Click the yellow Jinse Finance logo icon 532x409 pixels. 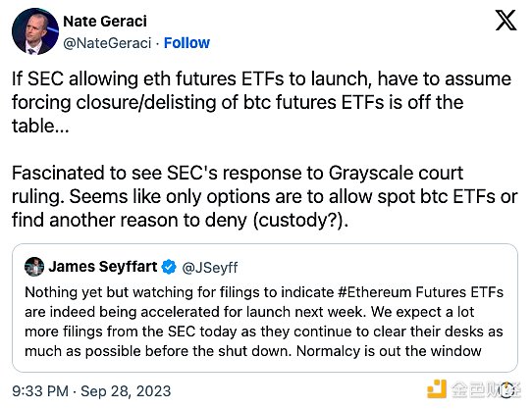(x=437, y=389)
